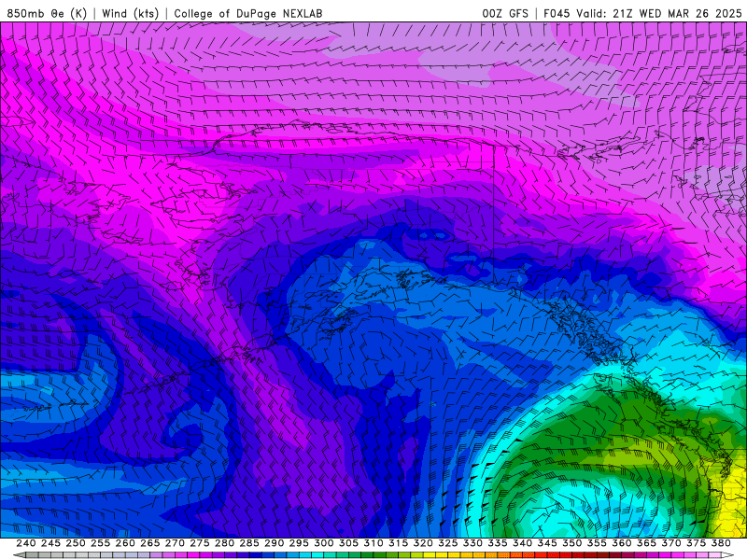Click the 380 colorbar label

(721, 543)
